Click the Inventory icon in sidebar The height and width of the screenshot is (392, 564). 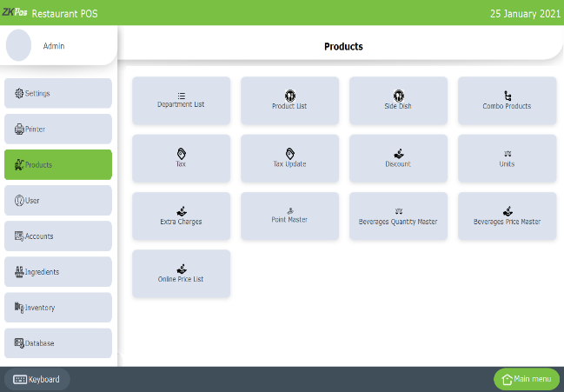(19, 308)
